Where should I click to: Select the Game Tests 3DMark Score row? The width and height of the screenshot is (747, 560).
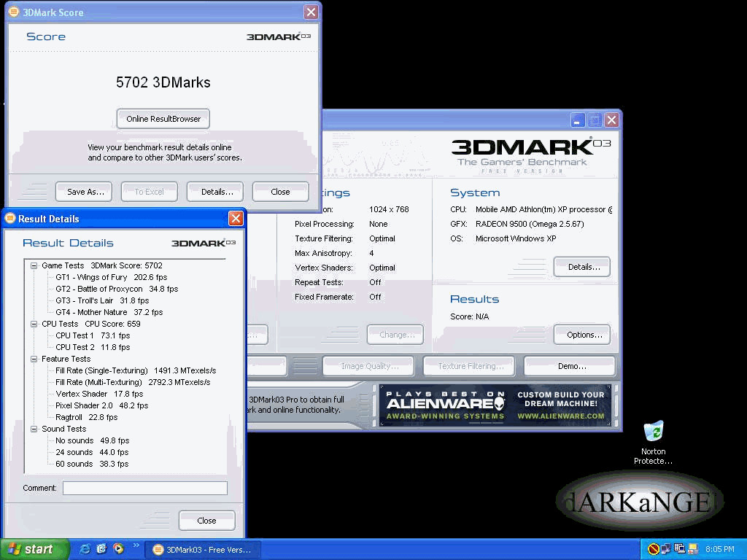pyautogui.click(x=102, y=265)
